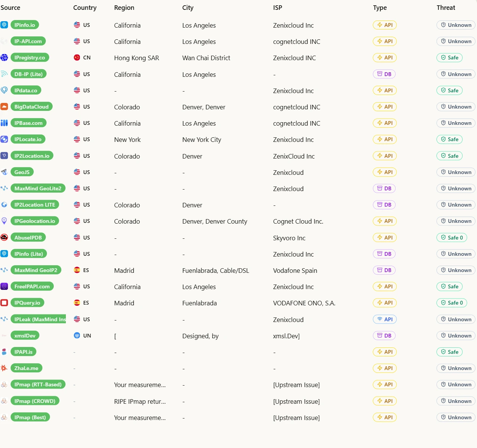This screenshot has width=477, height=448.
Task: Click the IP2Location LITE globe icon
Action: click(x=4, y=205)
